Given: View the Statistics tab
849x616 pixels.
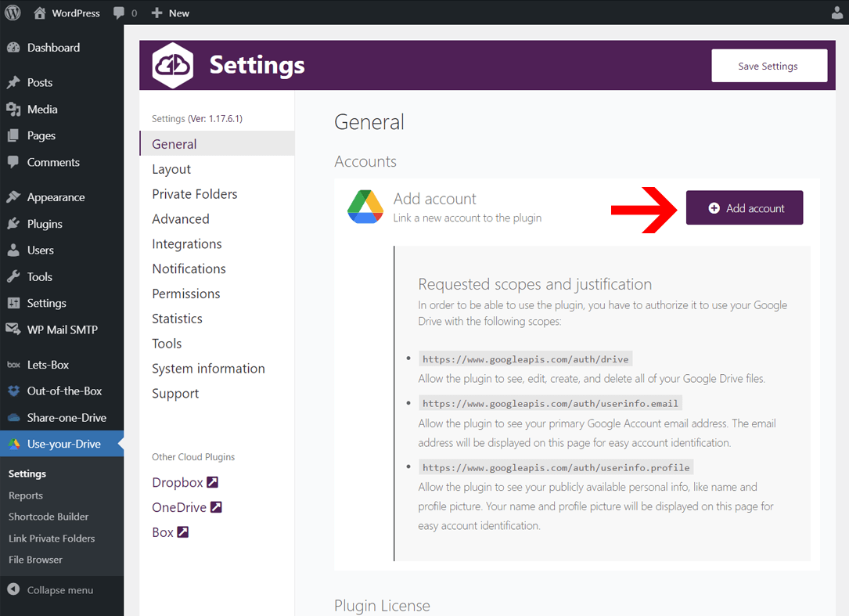Looking at the screenshot, I should tap(217, 319).
